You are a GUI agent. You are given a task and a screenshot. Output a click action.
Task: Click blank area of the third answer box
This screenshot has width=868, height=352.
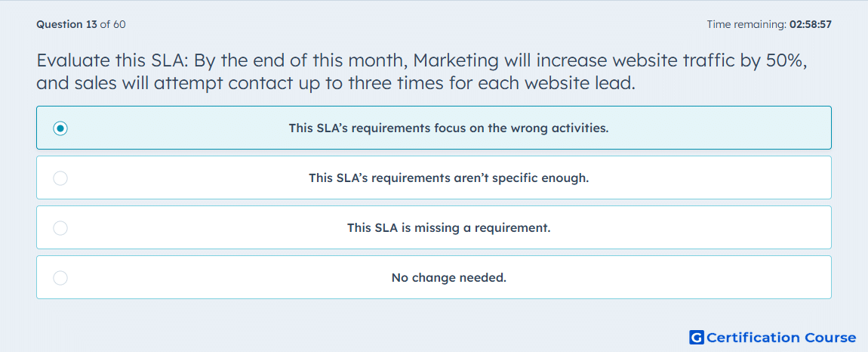(x=719, y=228)
